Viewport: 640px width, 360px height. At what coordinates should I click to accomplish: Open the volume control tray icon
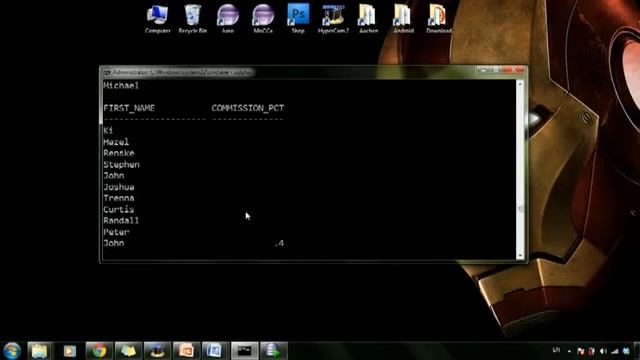tap(603, 351)
